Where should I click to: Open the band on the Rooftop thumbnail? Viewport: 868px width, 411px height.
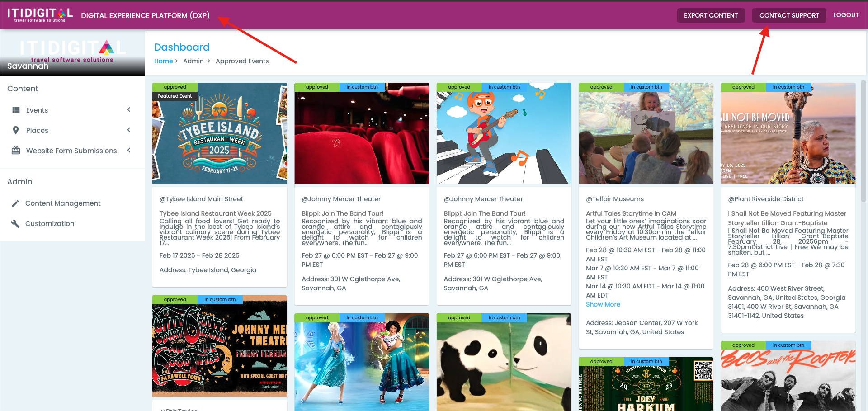pyautogui.click(x=788, y=376)
